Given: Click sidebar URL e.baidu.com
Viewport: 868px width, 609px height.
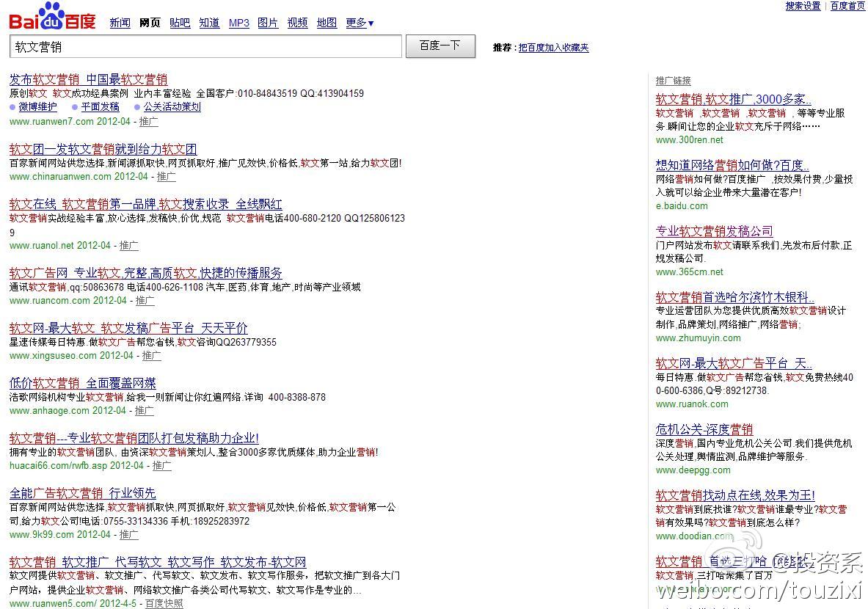Looking at the screenshot, I should [682, 206].
